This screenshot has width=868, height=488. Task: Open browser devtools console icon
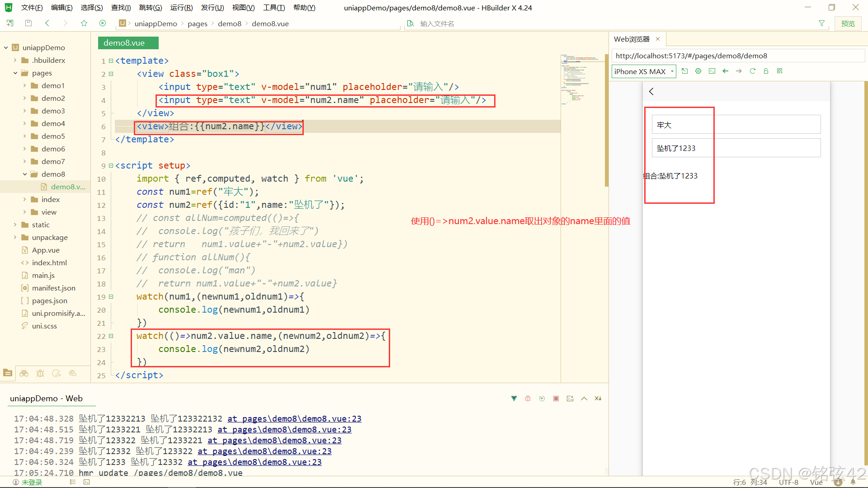712,71
